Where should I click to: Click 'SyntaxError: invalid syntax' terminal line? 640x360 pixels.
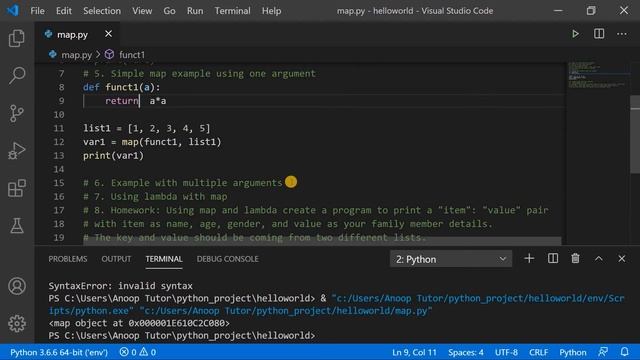tap(120, 286)
